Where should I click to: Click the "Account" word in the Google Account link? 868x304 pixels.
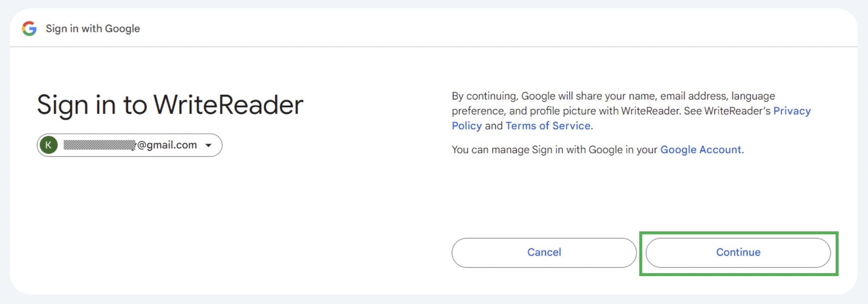[x=720, y=149]
